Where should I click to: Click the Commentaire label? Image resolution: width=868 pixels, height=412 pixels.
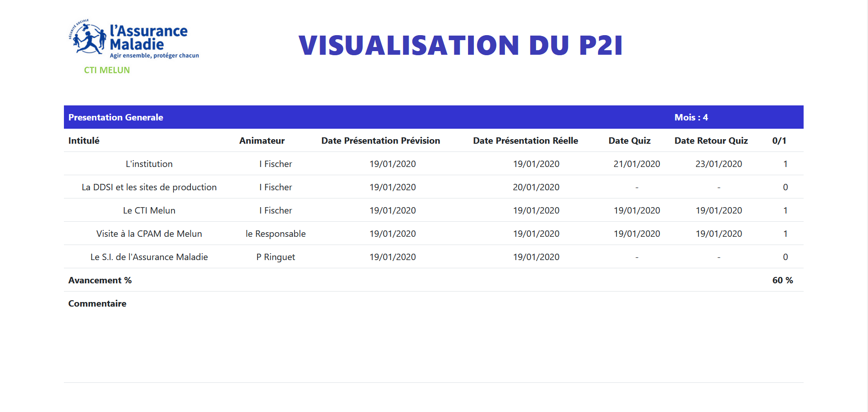(x=97, y=303)
